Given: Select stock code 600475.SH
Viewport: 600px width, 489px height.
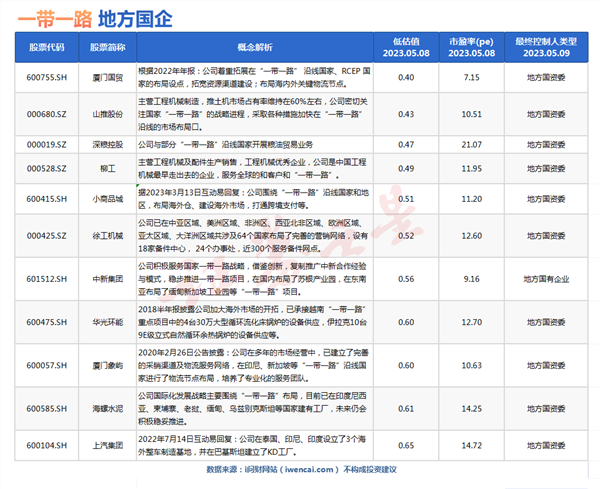Looking at the screenshot, I should (x=47, y=322).
